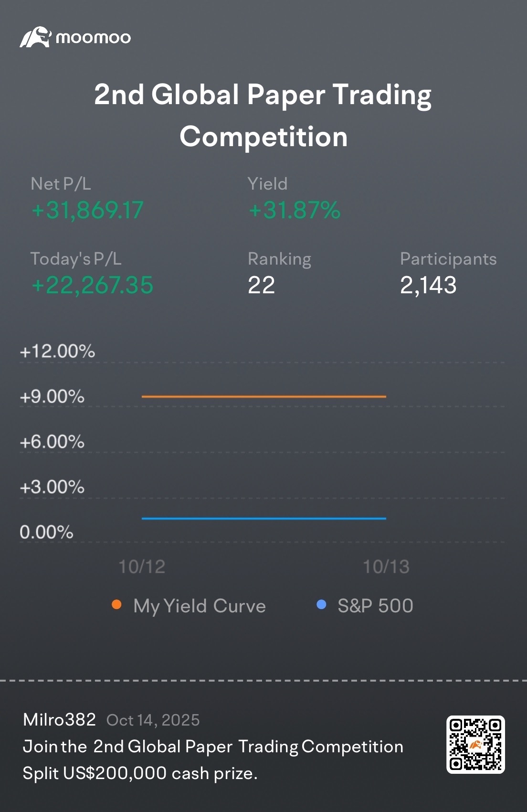Image resolution: width=527 pixels, height=812 pixels.
Task: Click the +12.00% axis label
Action: [57, 351]
